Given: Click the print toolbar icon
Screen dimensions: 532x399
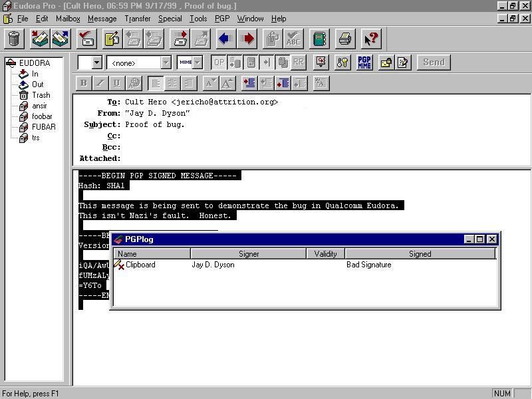Looking at the screenshot, I should (344, 39).
